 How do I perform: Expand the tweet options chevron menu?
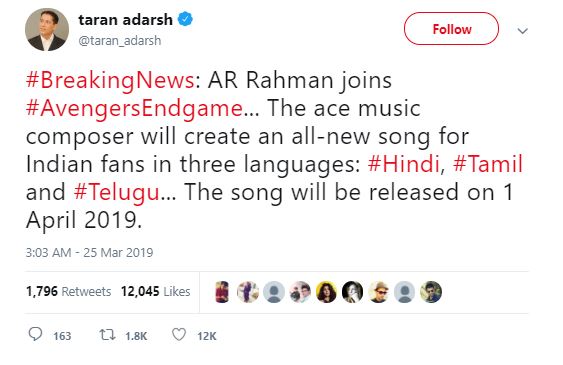coord(522,31)
